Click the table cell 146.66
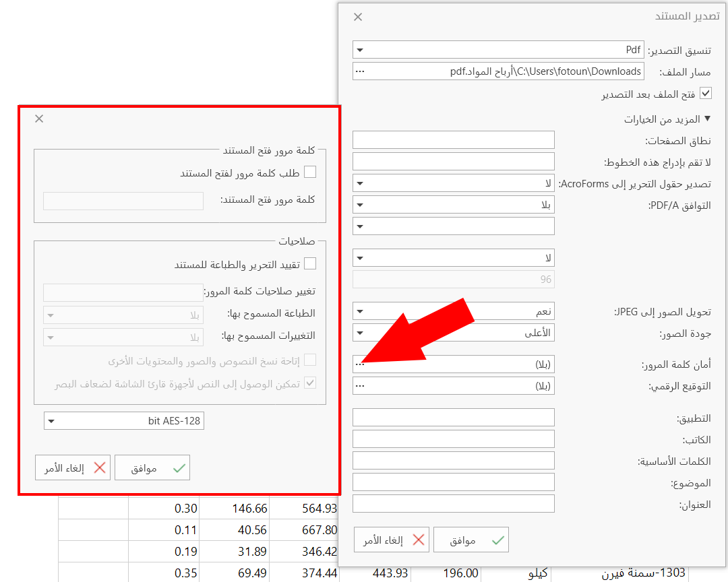This screenshot has height=582, width=728. pos(235,508)
